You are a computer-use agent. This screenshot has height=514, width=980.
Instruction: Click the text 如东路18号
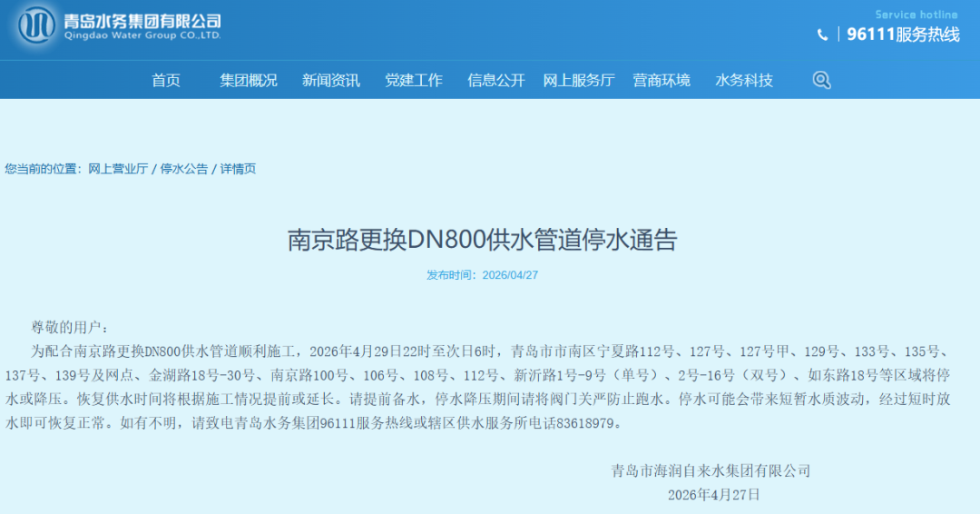(x=842, y=375)
